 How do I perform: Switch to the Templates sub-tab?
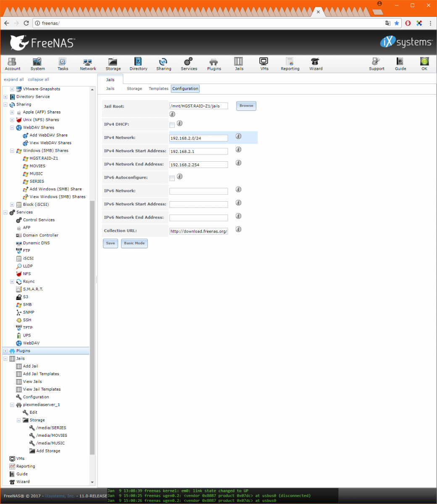[158, 89]
